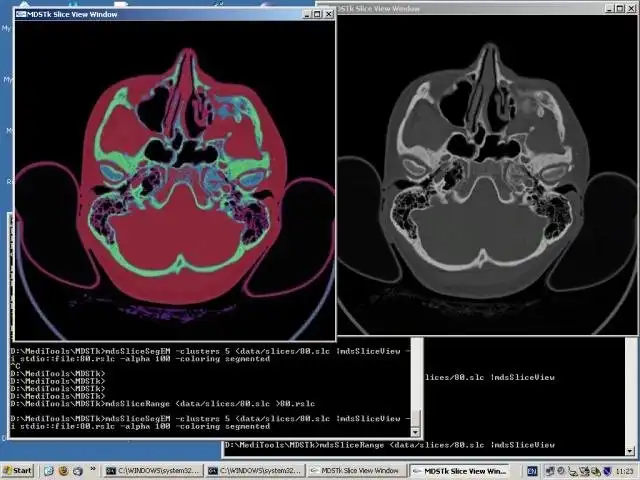Image resolution: width=640 pixels, height=480 pixels.
Task: Select the bottom mdsSliceRange |mdsSliceView line in back console
Action: click(389, 445)
